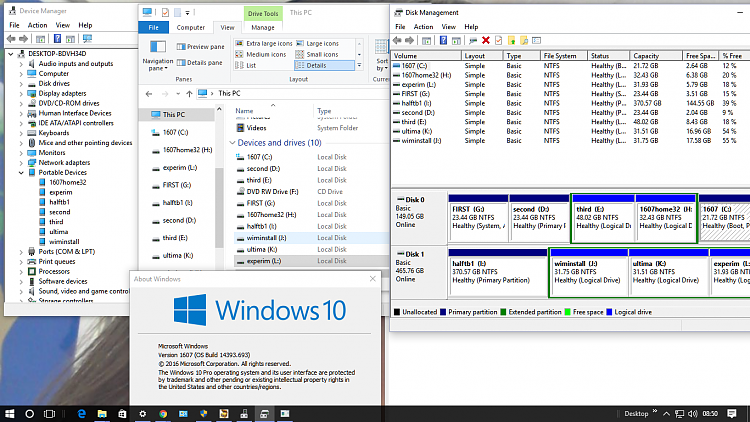Select the FIRST (G:) partition block in Disk 0
Image resolution: width=750 pixels, height=422 pixels.
(478, 218)
